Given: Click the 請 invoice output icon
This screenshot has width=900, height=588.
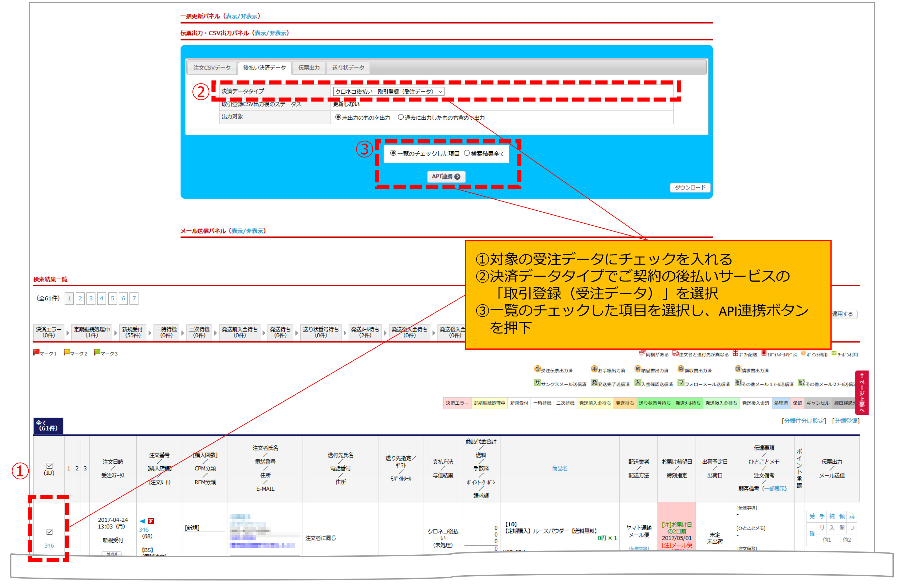Looking at the screenshot, I should (852, 517).
